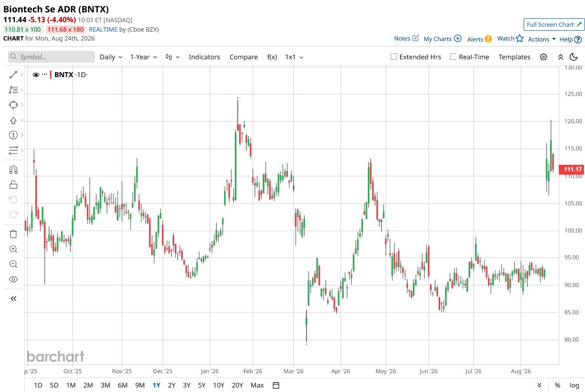Toggle visibility of all drawings

(x=13, y=279)
